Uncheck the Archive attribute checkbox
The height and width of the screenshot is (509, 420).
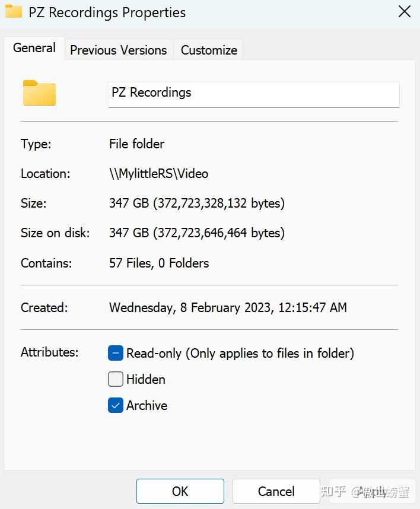click(116, 405)
